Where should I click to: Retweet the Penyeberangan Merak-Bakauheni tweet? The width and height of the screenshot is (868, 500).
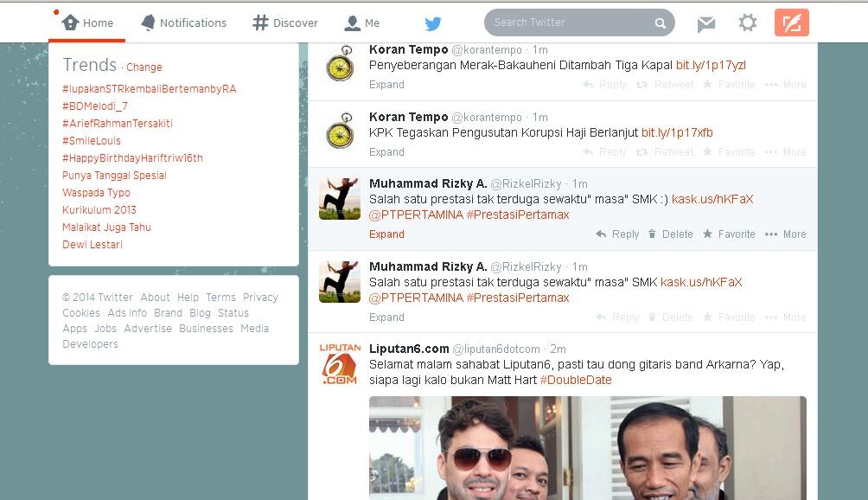[x=665, y=84]
